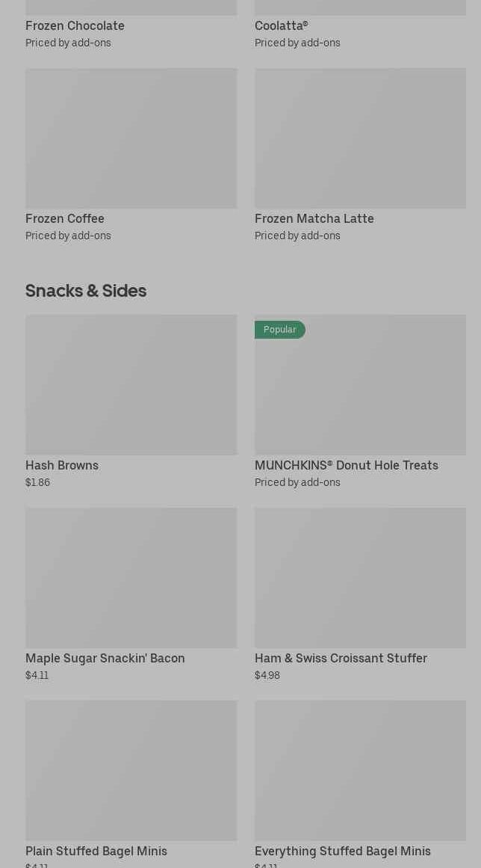Click the Coolatta® item name
481x868 pixels.
pyautogui.click(x=281, y=26)
